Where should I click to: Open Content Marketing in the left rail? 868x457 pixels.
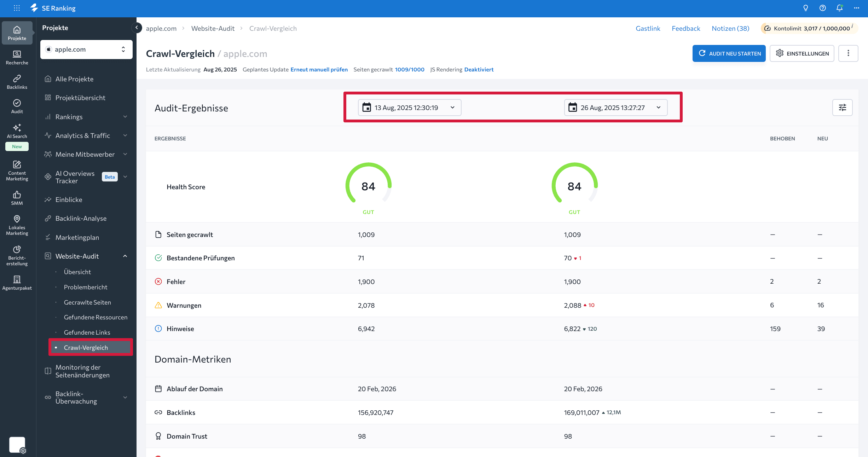[x=17, y=170]
